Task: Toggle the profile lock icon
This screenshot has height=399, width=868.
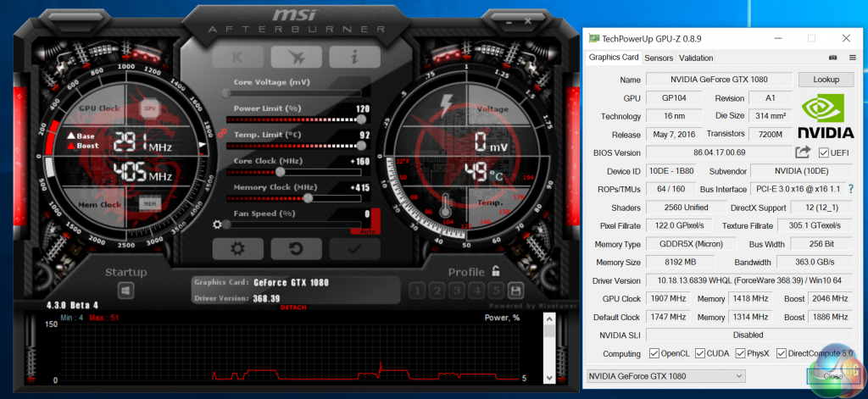Action: (495, 271)
